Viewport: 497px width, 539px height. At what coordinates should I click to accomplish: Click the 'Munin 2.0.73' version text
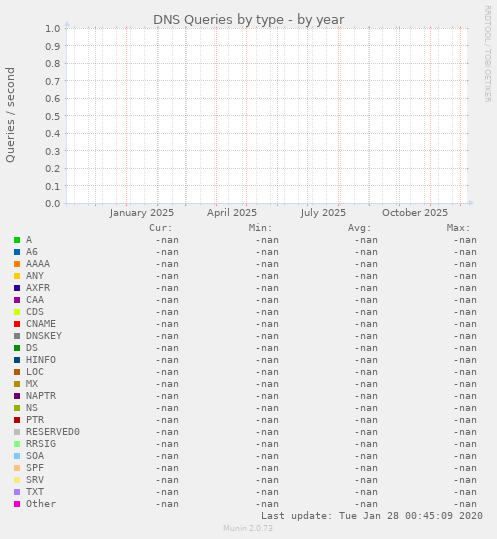point(248,528)
